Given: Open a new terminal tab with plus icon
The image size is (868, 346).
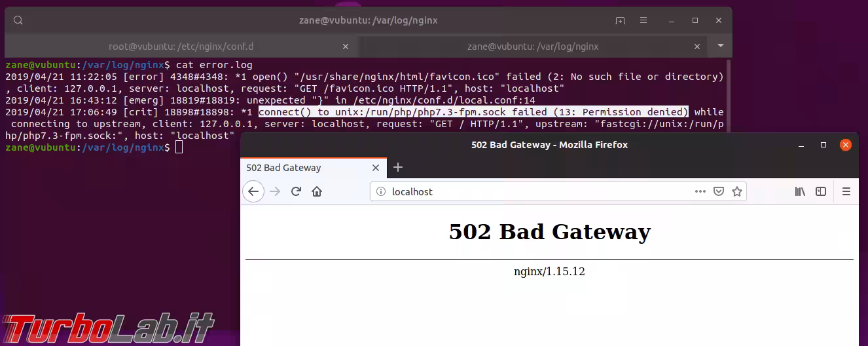Looking at the screenshot, I should pos(620,20).
